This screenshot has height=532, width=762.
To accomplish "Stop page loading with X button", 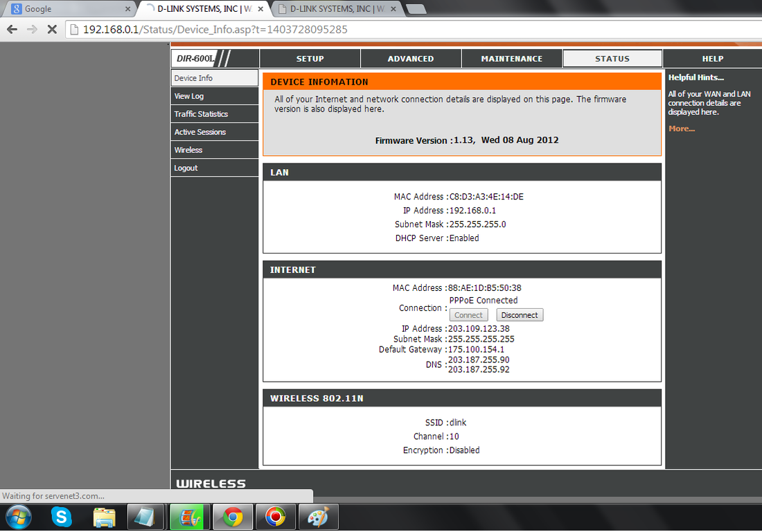I will (x=52, y=30).
